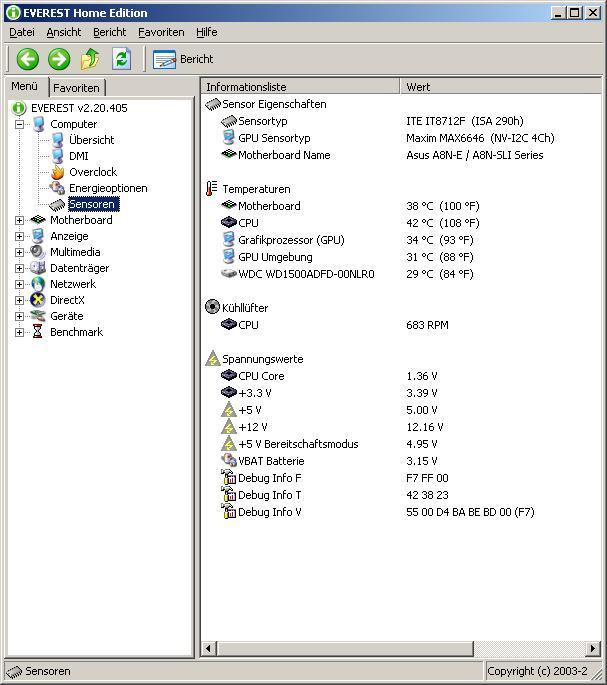The width and height of the screenshot is (607, 685).
Task: Select the Sensortyp row label
Action: tap(263, 121)
